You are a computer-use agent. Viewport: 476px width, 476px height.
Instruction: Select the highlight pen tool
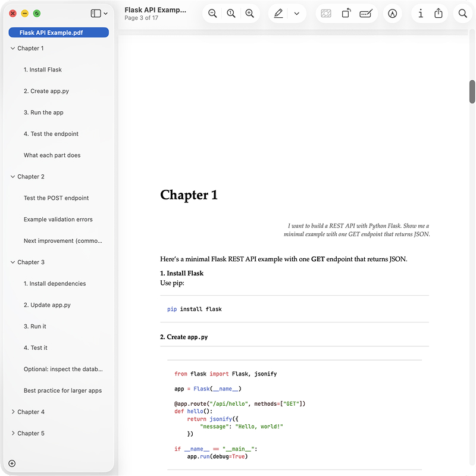pos(278,13)
